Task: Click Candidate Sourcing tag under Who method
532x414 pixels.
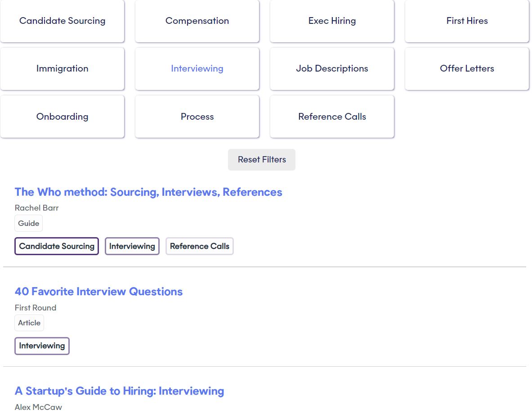Action: click(57, 246)
